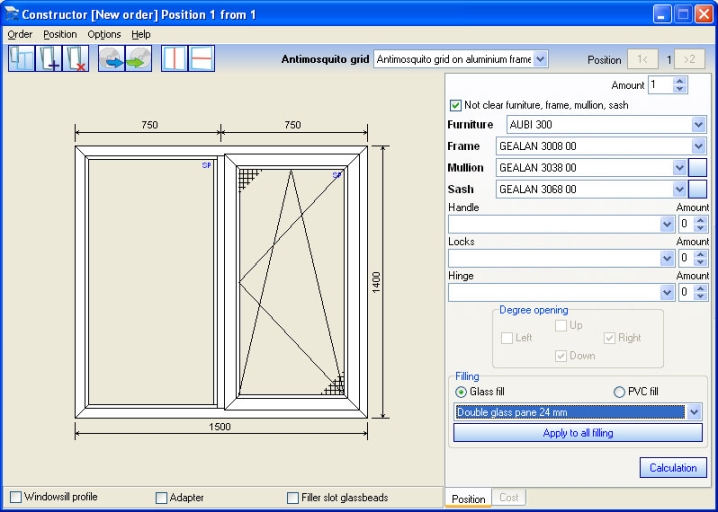Click the square button beside Mullion dropdown
Screen dimensions: 718x512
(698, 168)
